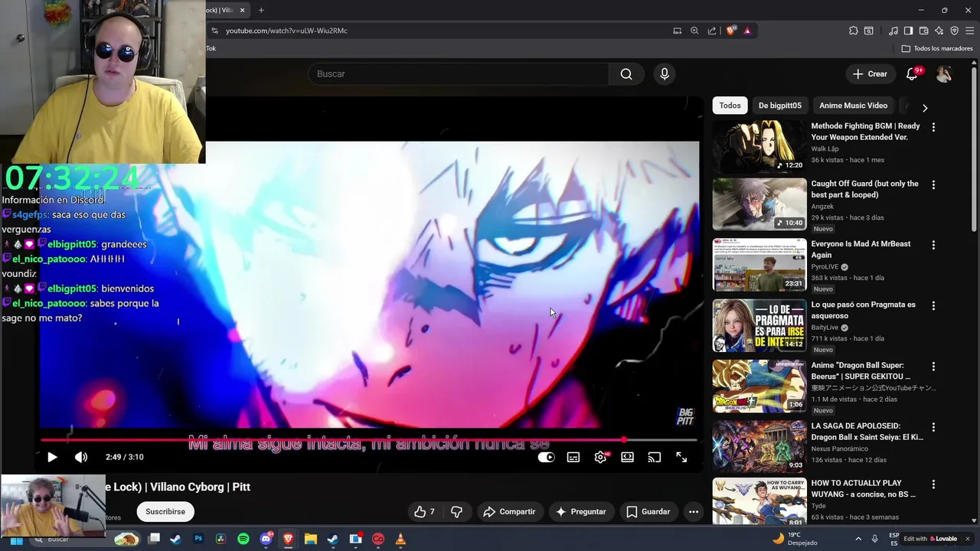Viewport: 980px width, 551px height.
Task: Show more filter chips with right arrow
Action: click(x=925, y=108)
